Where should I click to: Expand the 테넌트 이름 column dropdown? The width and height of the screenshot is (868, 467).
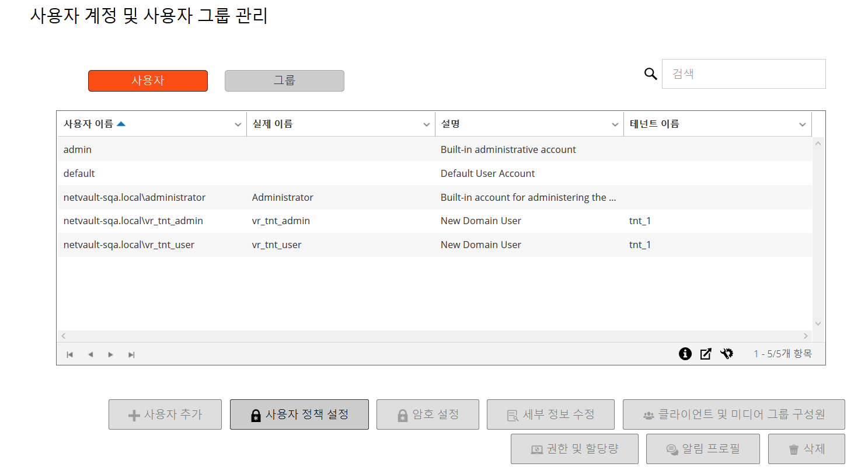tap(803, 124)
